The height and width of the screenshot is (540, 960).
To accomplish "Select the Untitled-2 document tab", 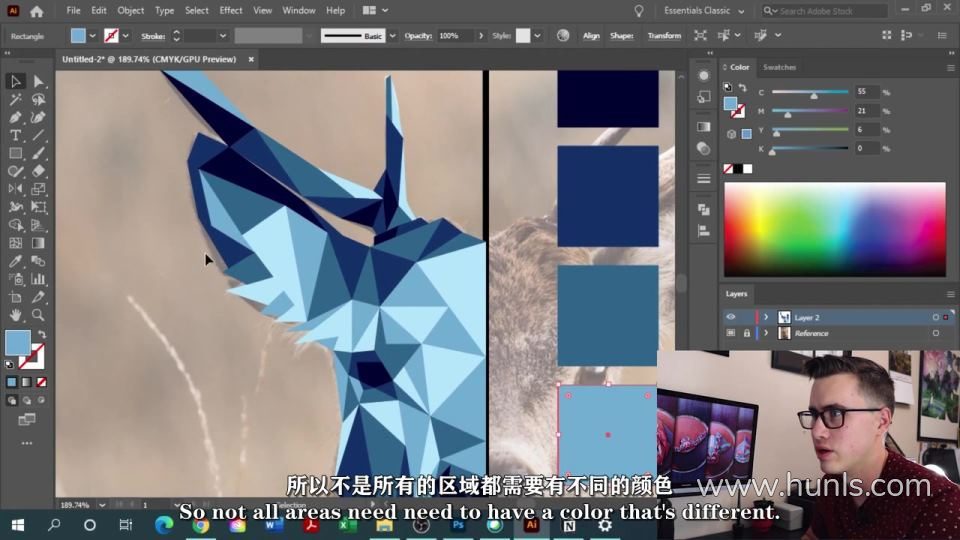I will [149, 59].
